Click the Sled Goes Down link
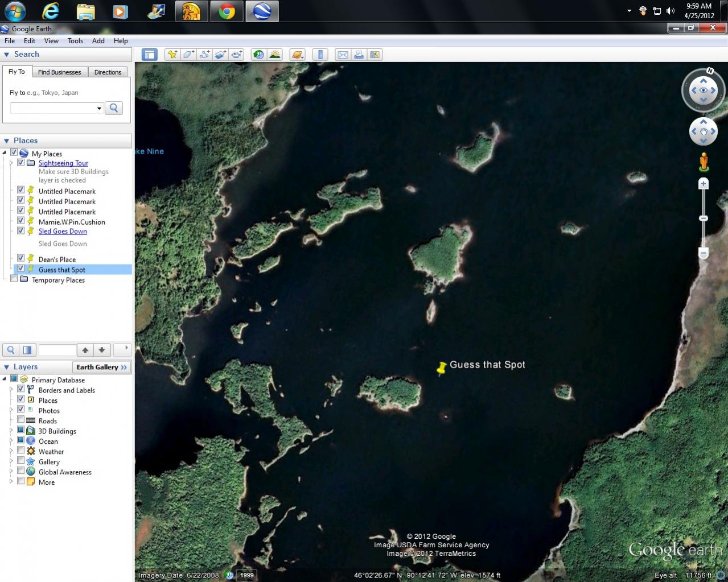Image resolution: width=728 pixels, height=582 pixels. (63, 232)
